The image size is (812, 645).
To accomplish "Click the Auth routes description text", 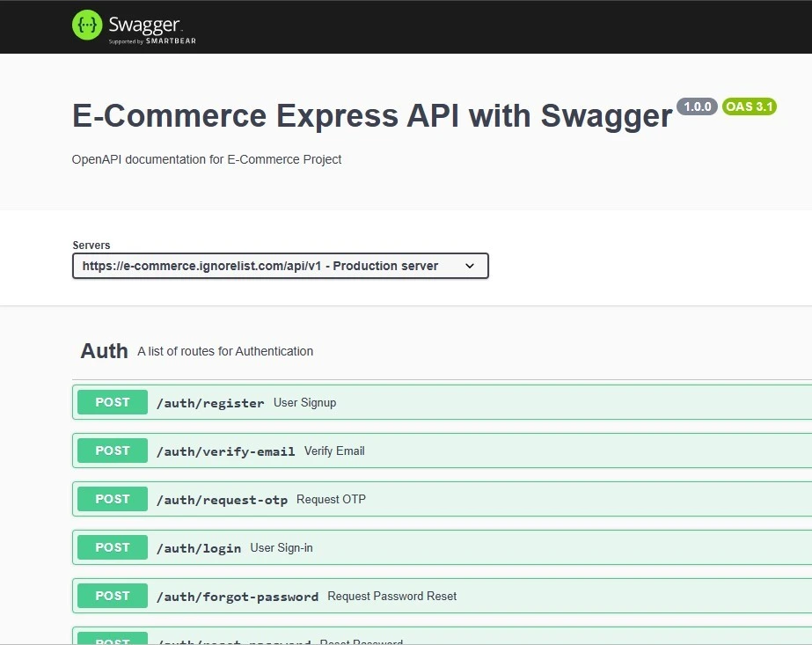I will (225, 351).
